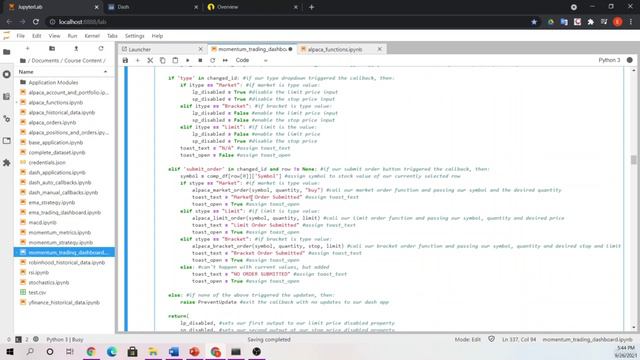This screenshot has width=640, height=360.
Task: Open the Kernel menu
Action: 92,36
